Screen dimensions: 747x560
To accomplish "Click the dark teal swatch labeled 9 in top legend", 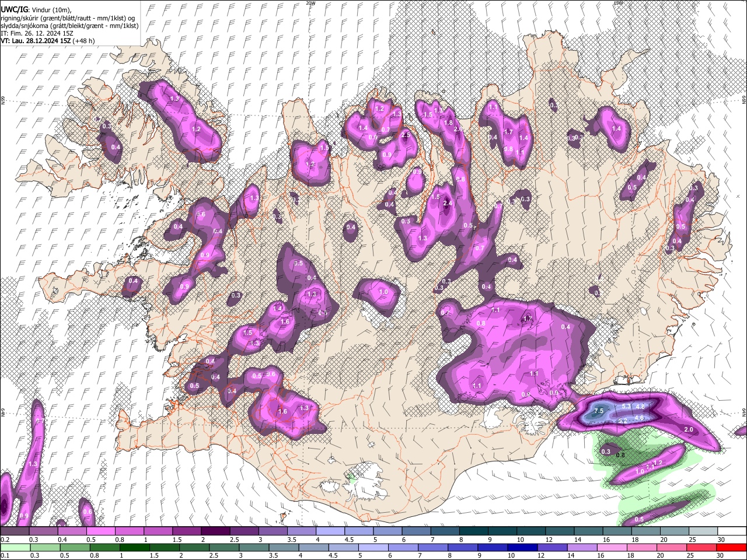I will click(501, 531).
